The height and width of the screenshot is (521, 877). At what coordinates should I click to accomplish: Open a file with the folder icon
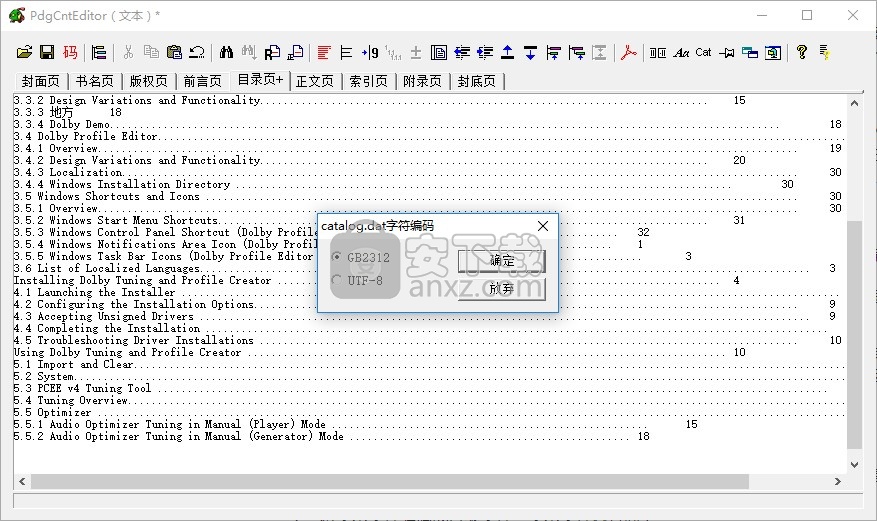24,53
